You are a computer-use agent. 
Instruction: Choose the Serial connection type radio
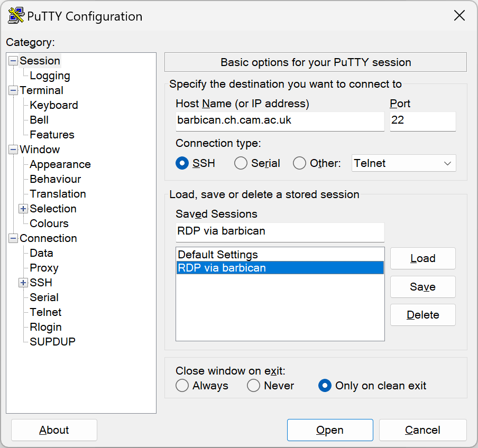click(x=241, y=163)
